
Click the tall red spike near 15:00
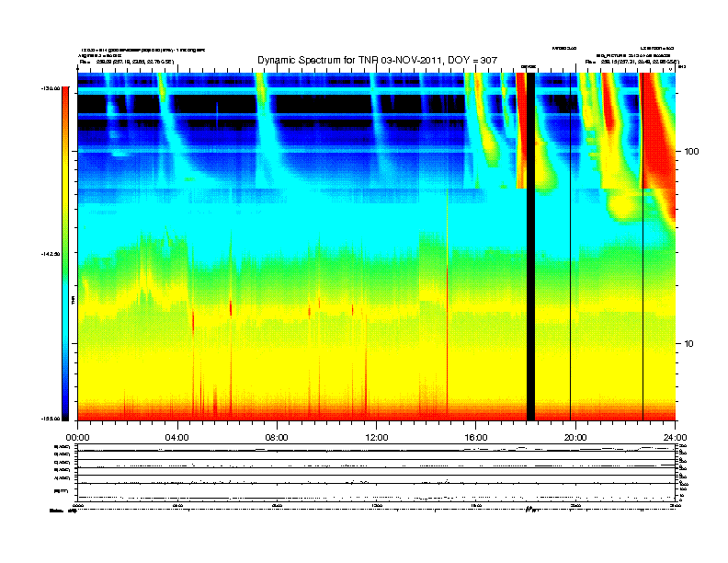point(447,339)
